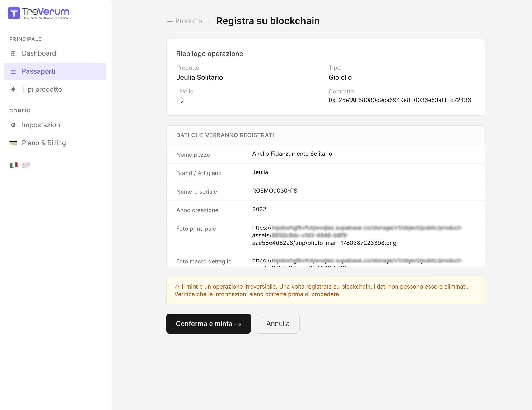This screenshot has height=410, width=532.
Task: Click the Riepilogo operazione heading
Action: (x=210, y=54)
